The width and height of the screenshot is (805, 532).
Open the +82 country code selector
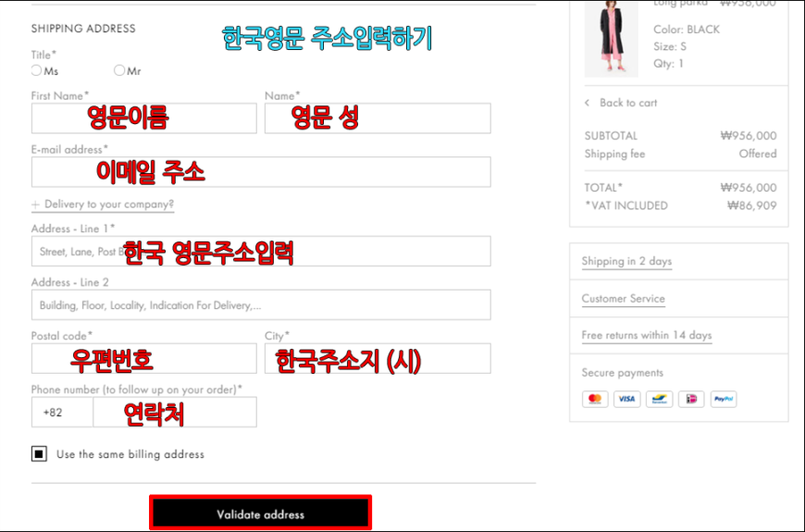pyautogui.click(x=62, y=413)
